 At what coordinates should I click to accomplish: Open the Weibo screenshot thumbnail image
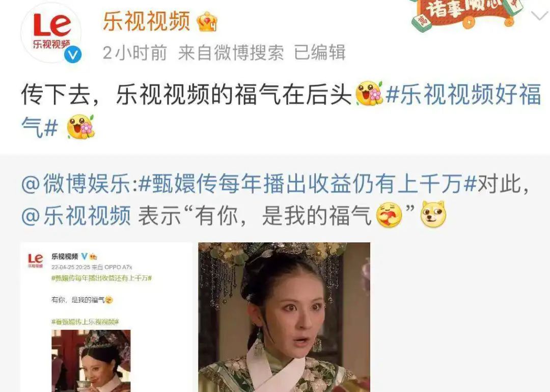[106, 317]
